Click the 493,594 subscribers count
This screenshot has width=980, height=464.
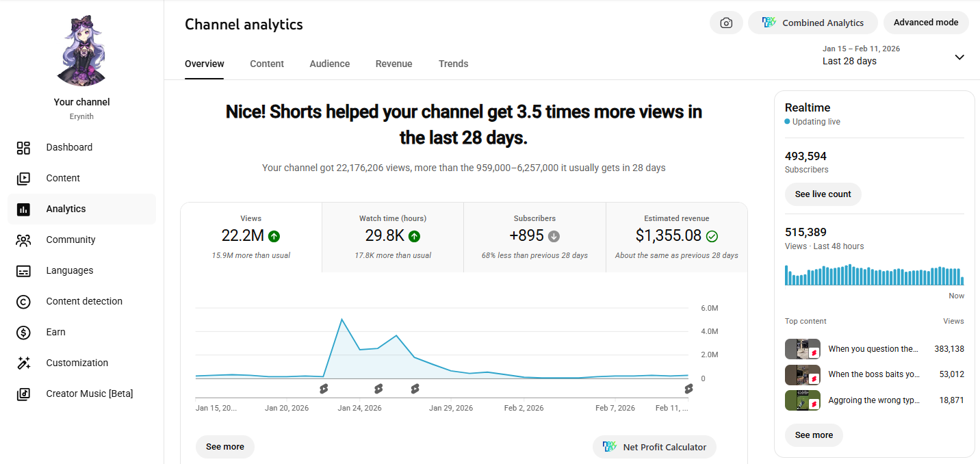(x=805, y=156)
